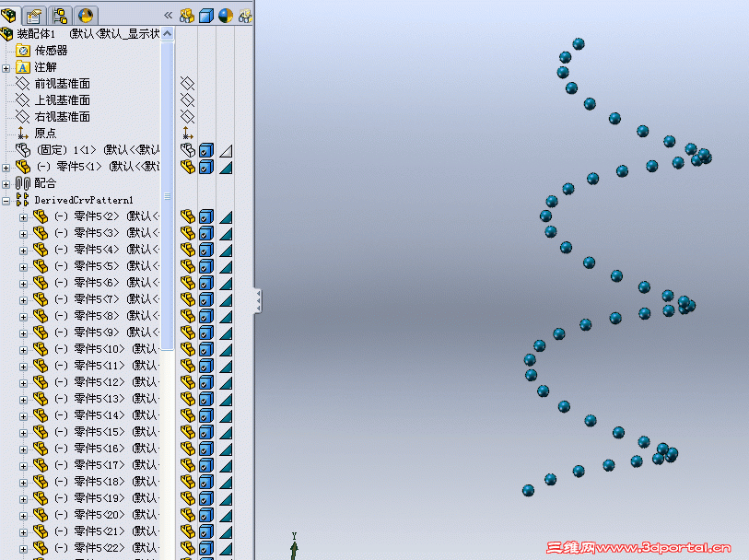Viewport: 749px width, 560px height.
Task: Switch to the ConfigurationManager tab
Action: tap(60, 16)
